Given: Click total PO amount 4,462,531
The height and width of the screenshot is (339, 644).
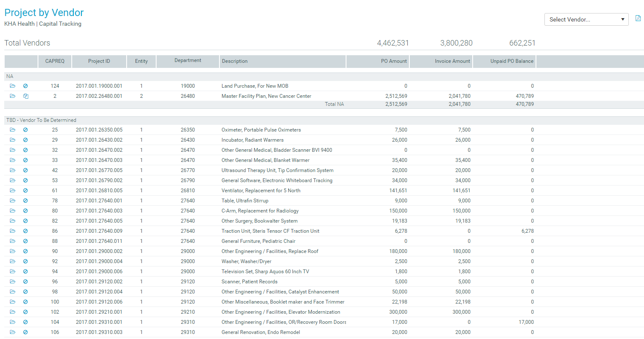Looking at the screenshot, I should pyautogui.click(x=393, y=43).
